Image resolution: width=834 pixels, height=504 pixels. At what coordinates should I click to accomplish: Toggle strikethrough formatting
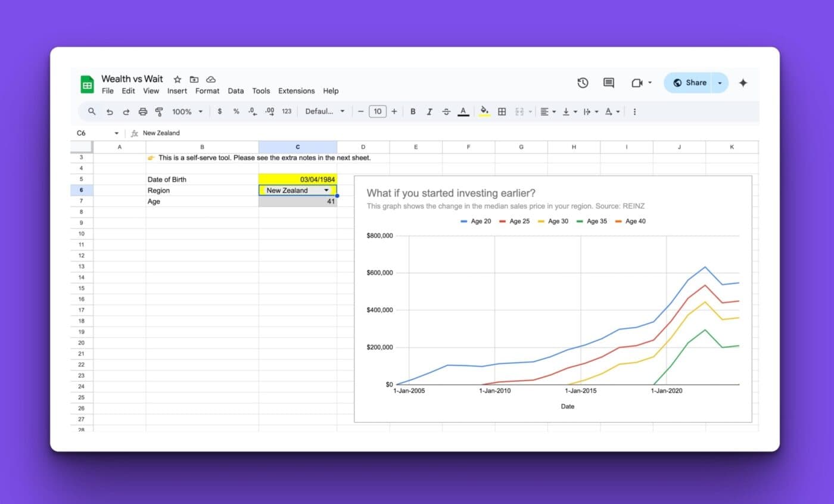(446, 111)
